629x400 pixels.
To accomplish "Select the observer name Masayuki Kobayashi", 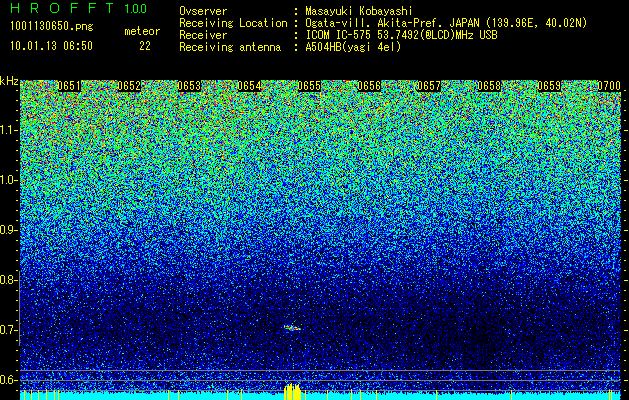I will [358, 11].
